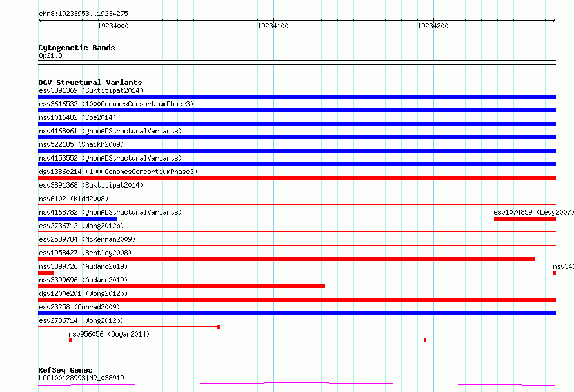The height and width of the screenshot is (392, 574).
Task: Click the DGV Structural Variants track heading
Action: 90,83
